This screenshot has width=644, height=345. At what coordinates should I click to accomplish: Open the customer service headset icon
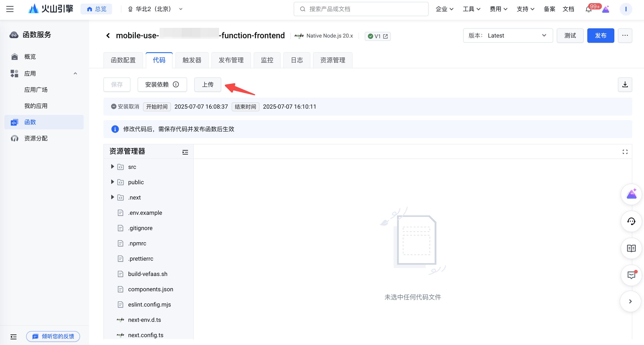click(631, 221)
